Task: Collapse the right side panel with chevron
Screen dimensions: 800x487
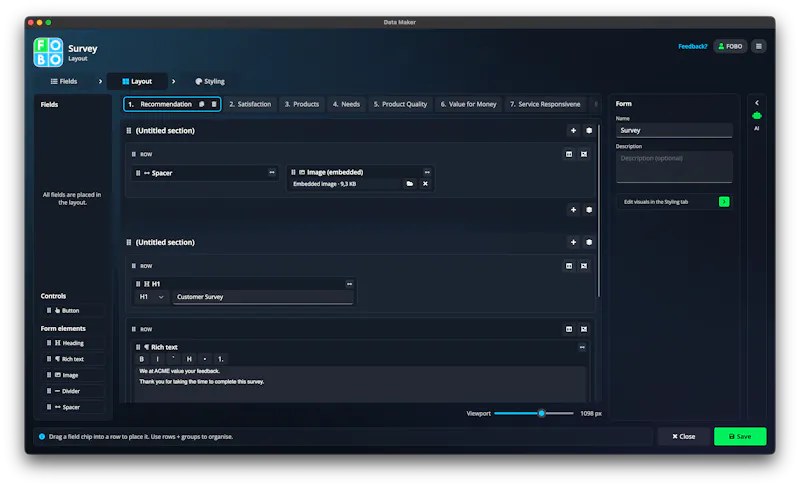Action: click(757, 102)
